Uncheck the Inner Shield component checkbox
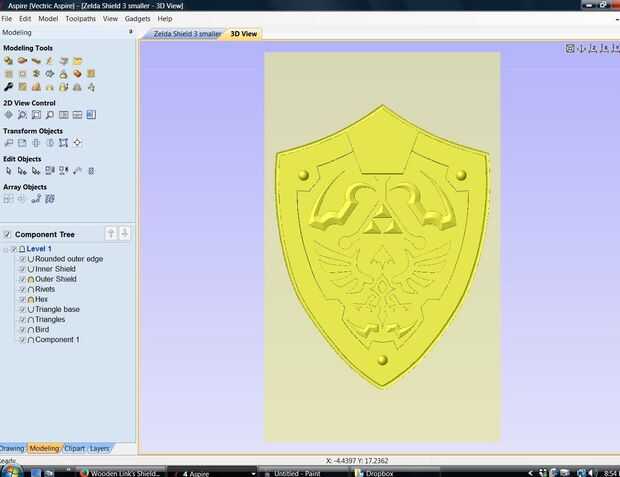 coord(23,269)
